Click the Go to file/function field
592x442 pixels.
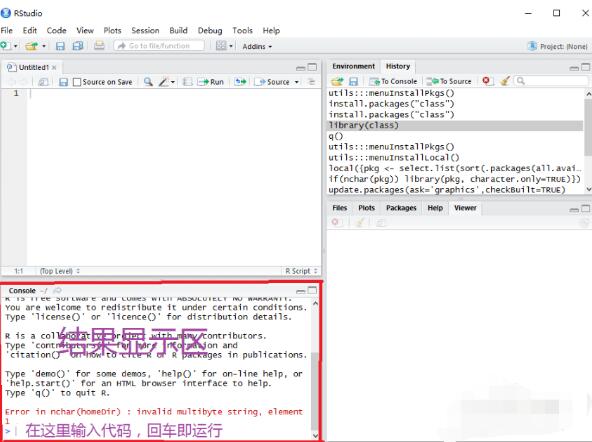(159, 46)
